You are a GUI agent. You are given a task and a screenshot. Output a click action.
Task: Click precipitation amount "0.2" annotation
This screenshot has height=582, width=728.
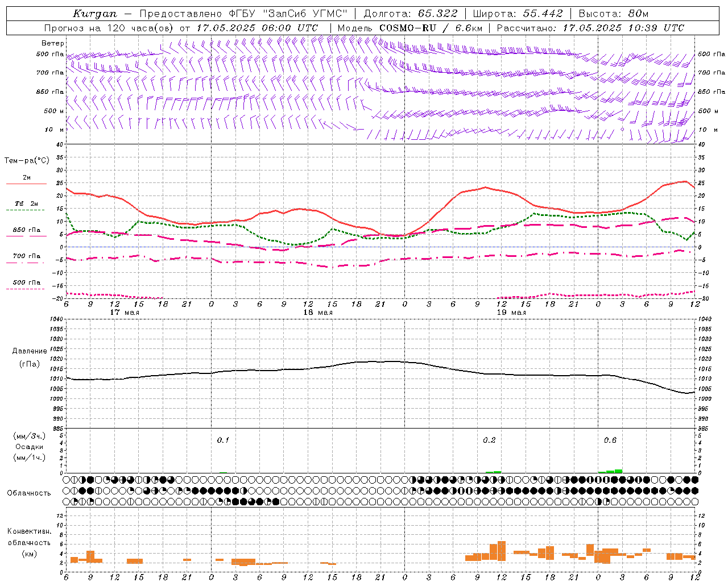tap(489, 440)
